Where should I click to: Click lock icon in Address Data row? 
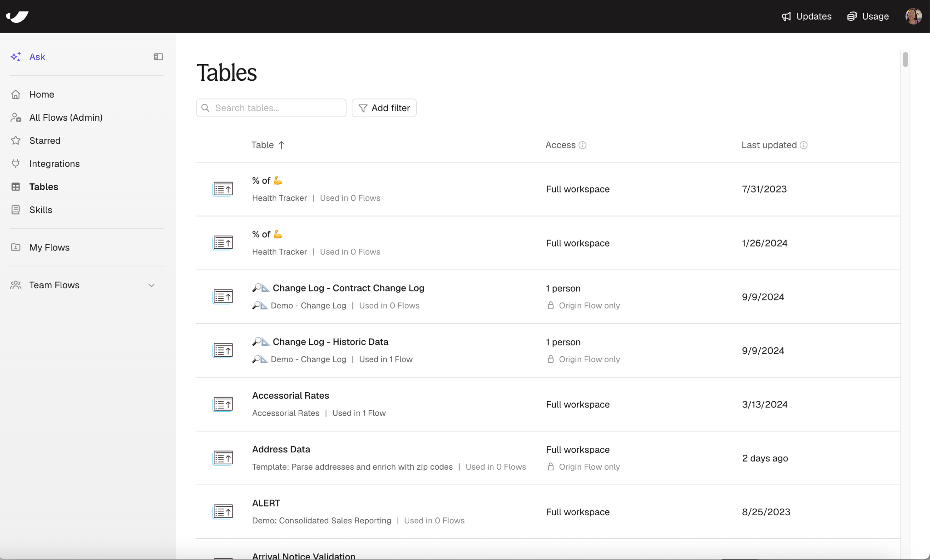coord(551,467)
